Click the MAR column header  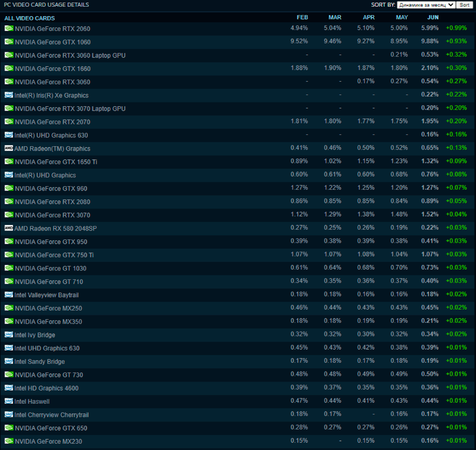click(x=335, y=18)
